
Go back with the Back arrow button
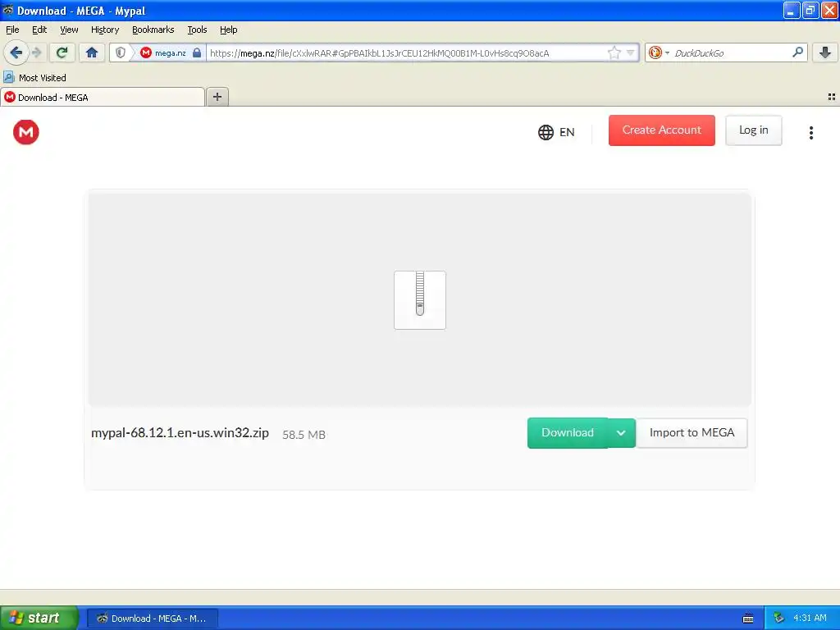(x=16, y=52)
